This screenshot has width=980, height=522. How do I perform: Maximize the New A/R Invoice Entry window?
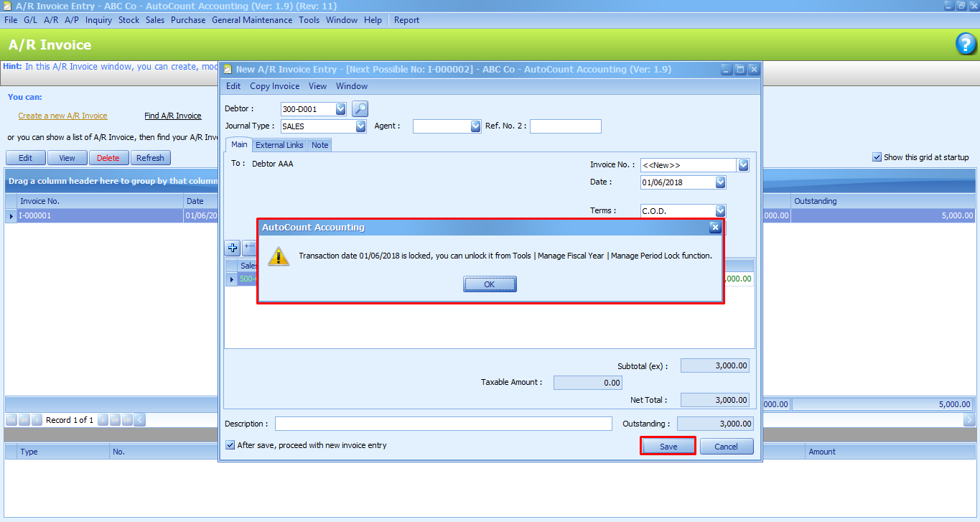pos(740,70)
